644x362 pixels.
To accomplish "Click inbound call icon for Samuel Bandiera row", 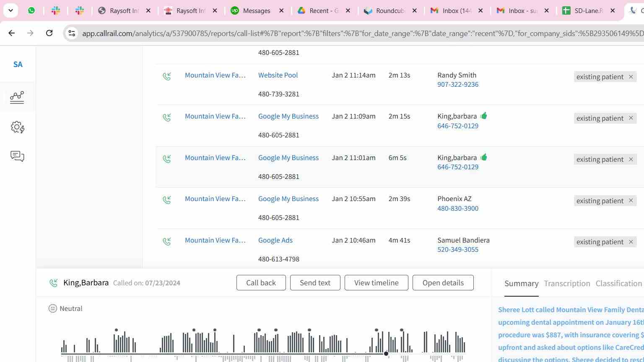I will (x=167, y=241).
